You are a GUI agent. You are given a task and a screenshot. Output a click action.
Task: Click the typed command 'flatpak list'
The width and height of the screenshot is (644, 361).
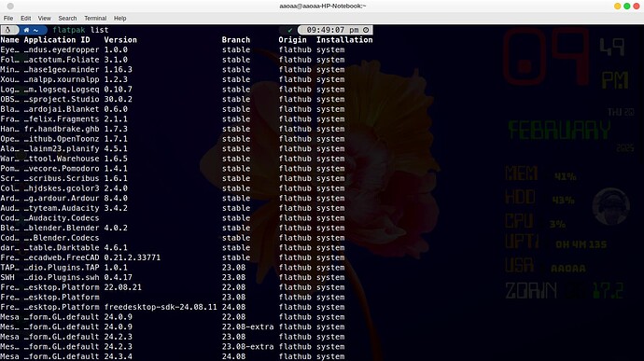pyautogui.click(x=80, y=30)
